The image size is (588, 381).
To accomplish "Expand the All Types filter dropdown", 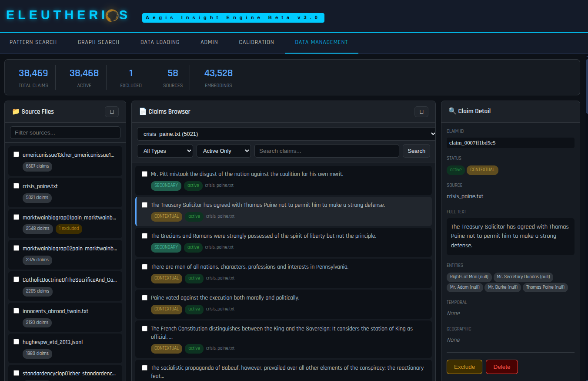I will (x=165, y=151).
